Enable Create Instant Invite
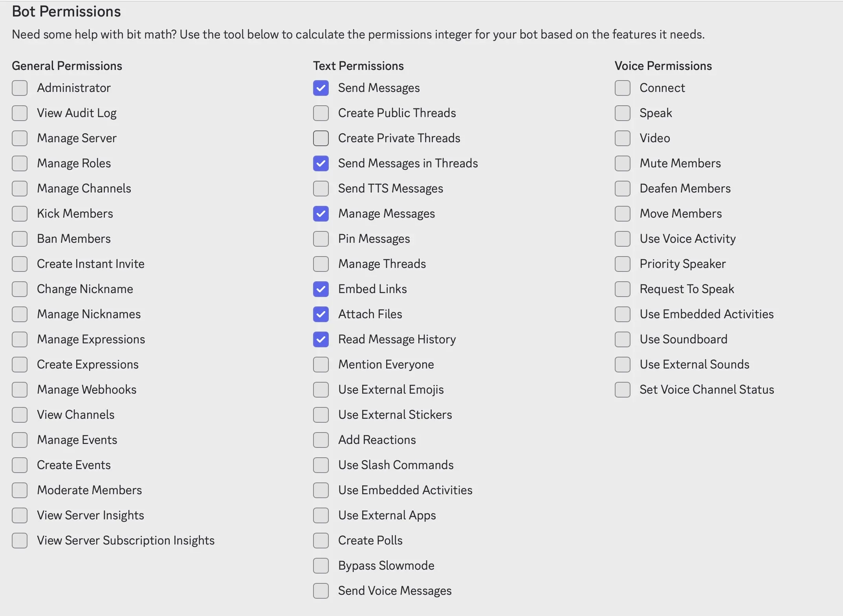This screenshot has height=616, width=843. coord(20,264)
